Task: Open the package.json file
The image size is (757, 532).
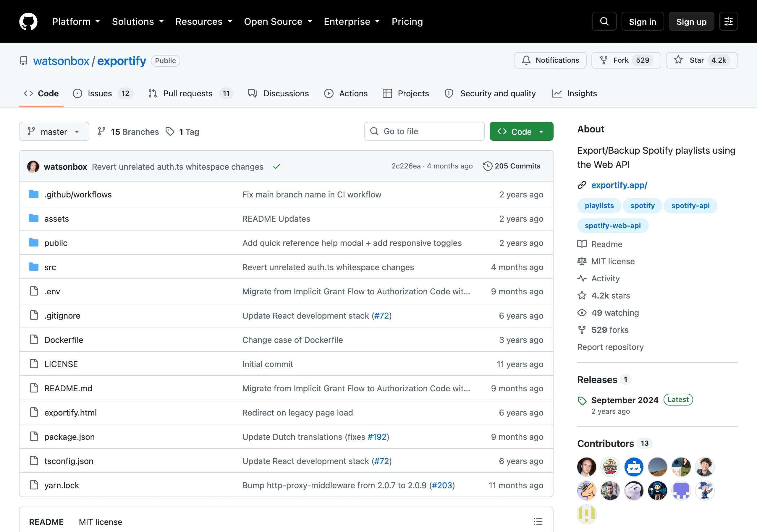Action: click(69, 437)
